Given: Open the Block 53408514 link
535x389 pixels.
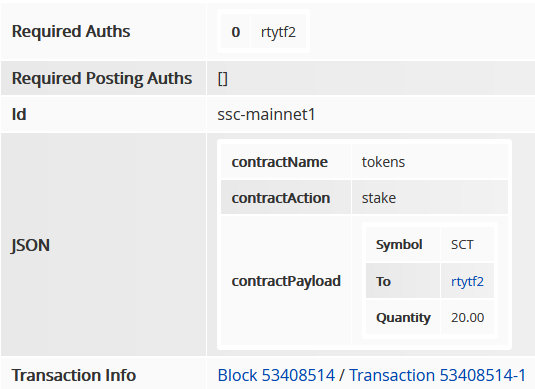Looking at the screenshot, I should 276,375.
